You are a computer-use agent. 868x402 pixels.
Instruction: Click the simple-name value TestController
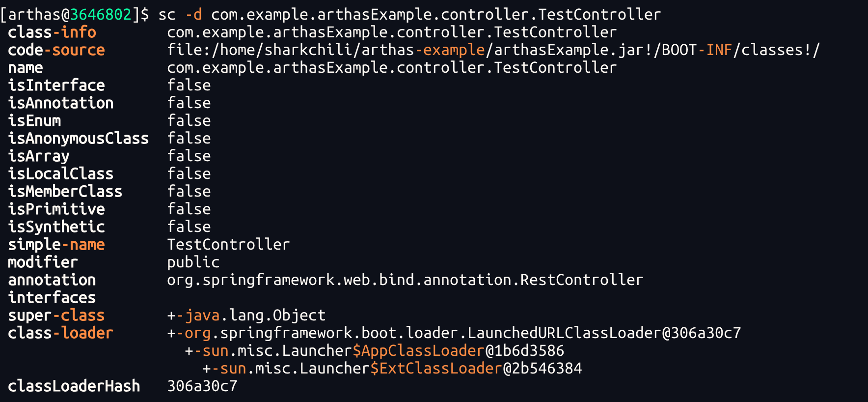228,245
